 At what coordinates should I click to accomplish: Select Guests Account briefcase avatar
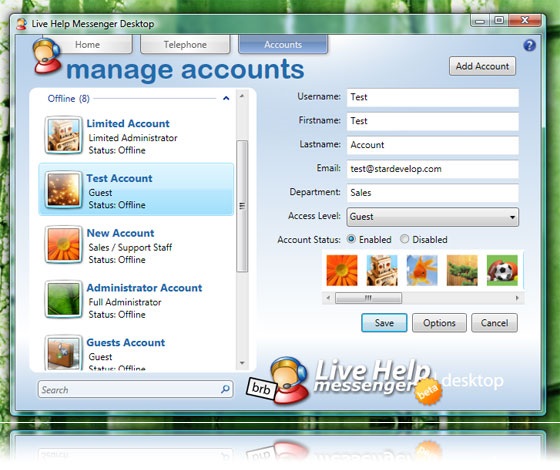point(63,353)
